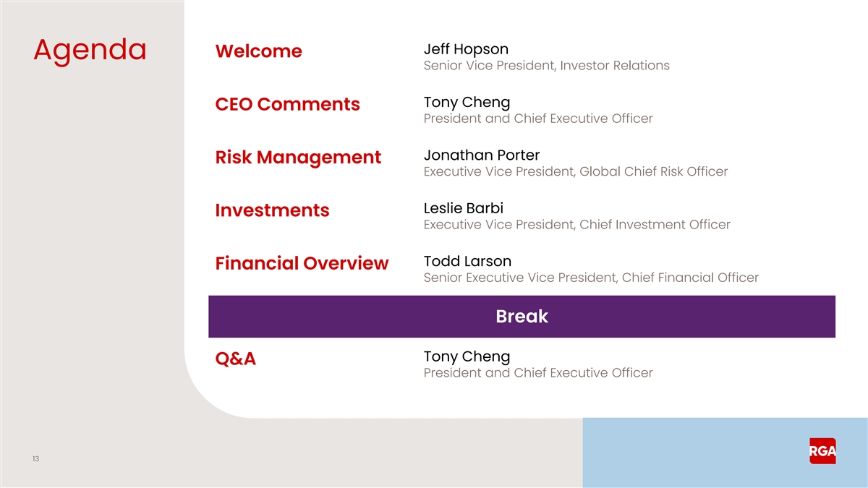This screenshot has width=868, height=488.
Task: Click the RGA logo
Action: click(822, 451)
